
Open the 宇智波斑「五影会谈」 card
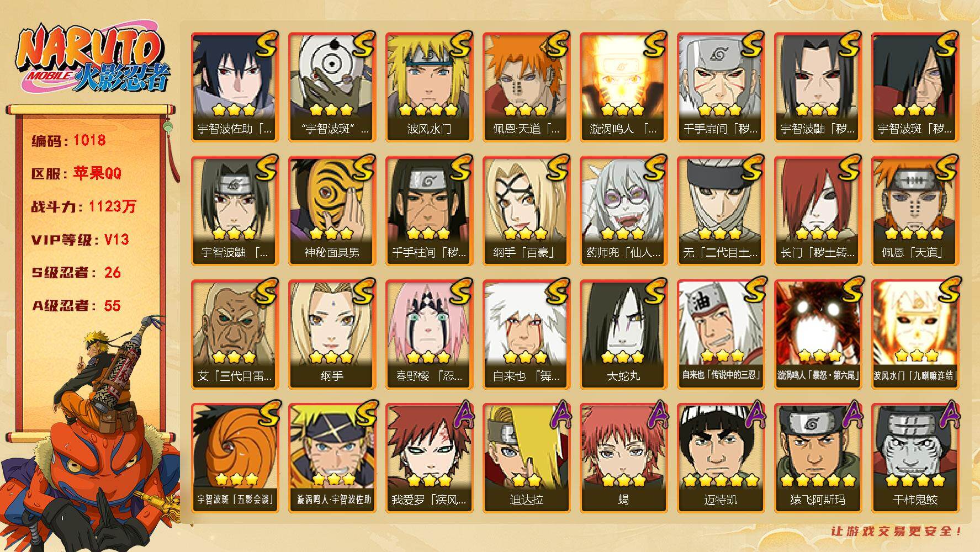[235, 458]
